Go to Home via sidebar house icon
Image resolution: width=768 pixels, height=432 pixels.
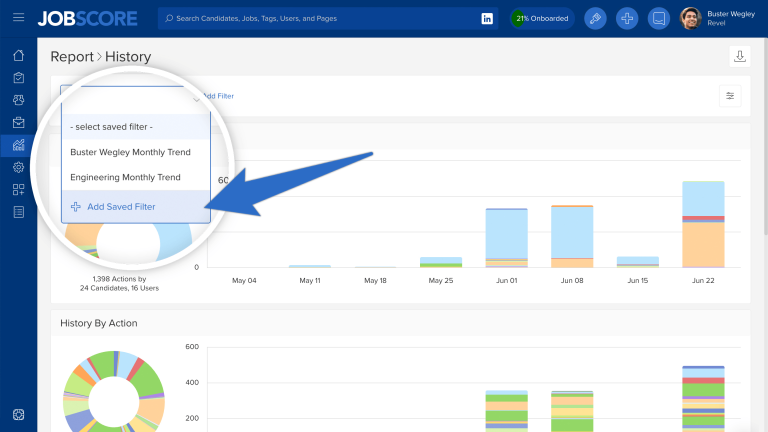[x=19, y=55]
